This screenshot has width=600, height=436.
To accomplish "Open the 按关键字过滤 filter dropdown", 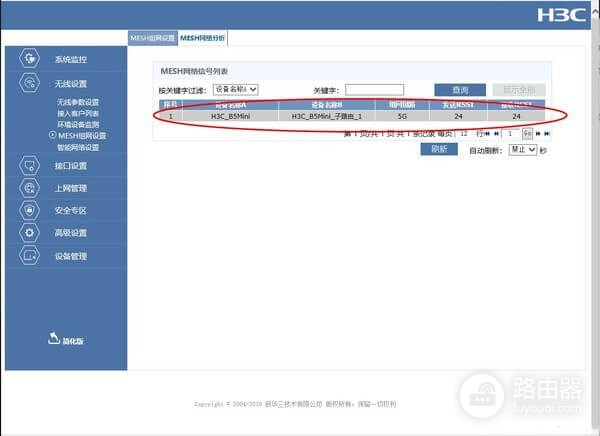I will (235, 89).
